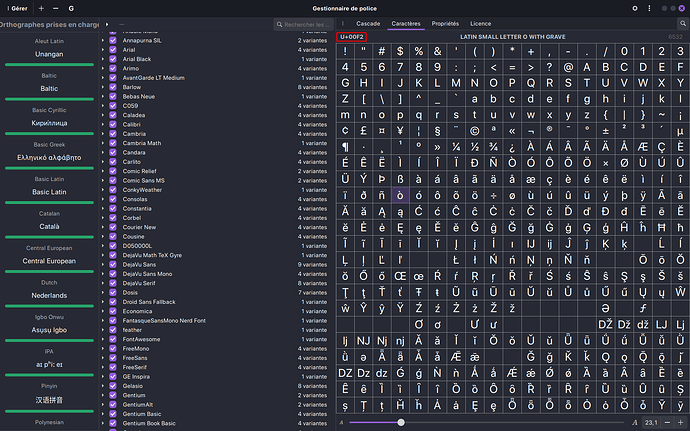The height and width of the screenshot is (431, 690).
Task: Select the Central European orthography
Action: (49, 261)
